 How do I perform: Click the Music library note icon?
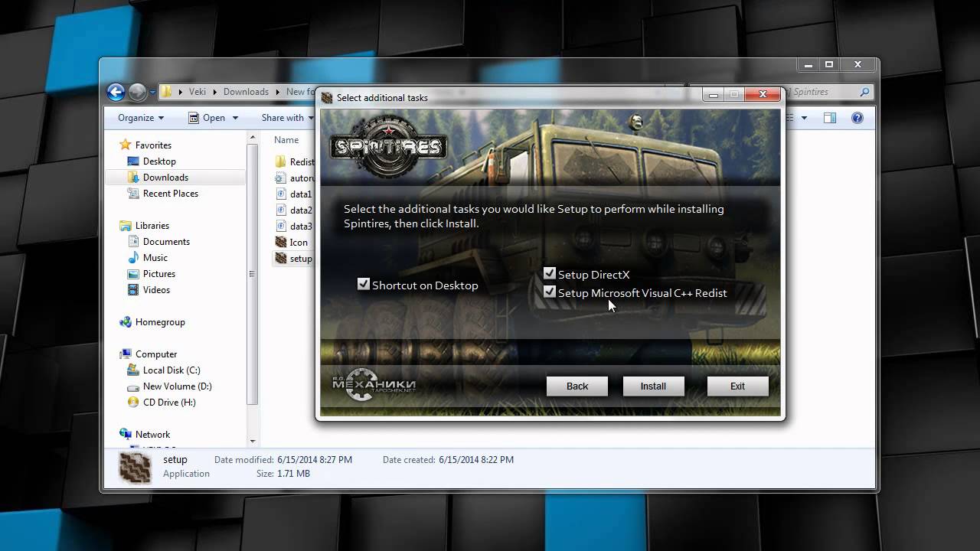click(x=133, y=258)
